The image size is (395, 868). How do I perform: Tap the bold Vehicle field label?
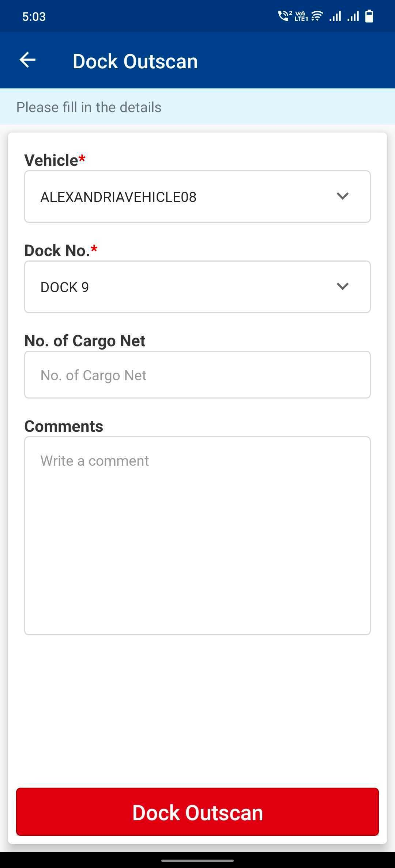click(52, 160)
